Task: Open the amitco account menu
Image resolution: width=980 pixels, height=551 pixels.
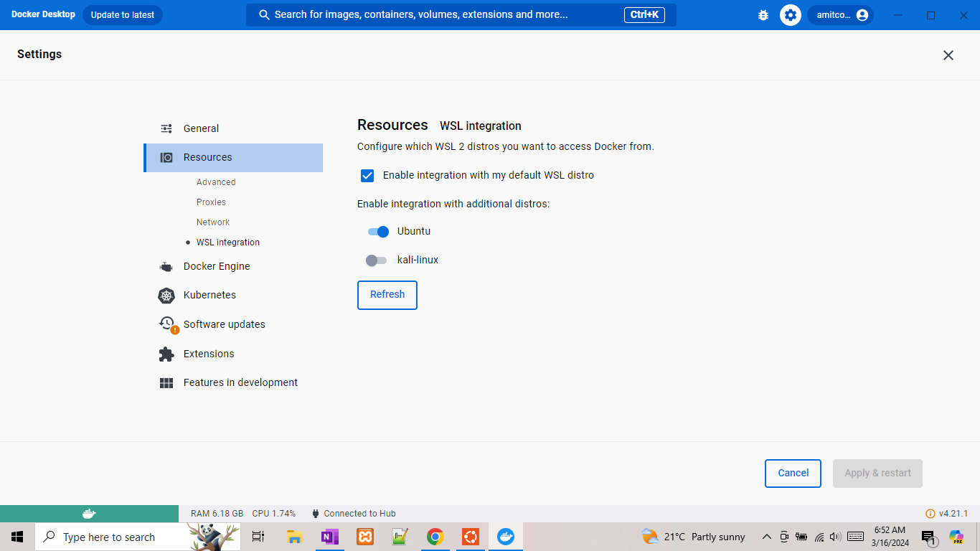Action: point(841,15)
